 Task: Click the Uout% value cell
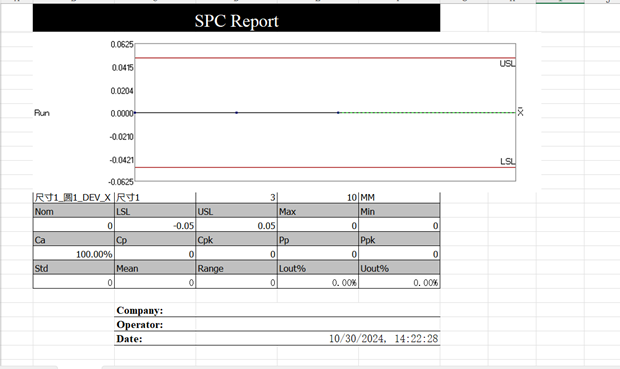399,282
